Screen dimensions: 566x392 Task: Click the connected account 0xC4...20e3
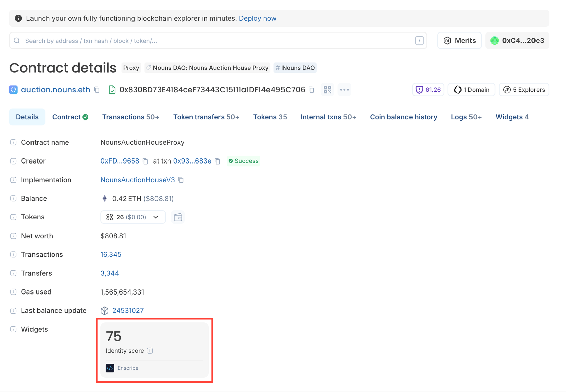[517, 40]
